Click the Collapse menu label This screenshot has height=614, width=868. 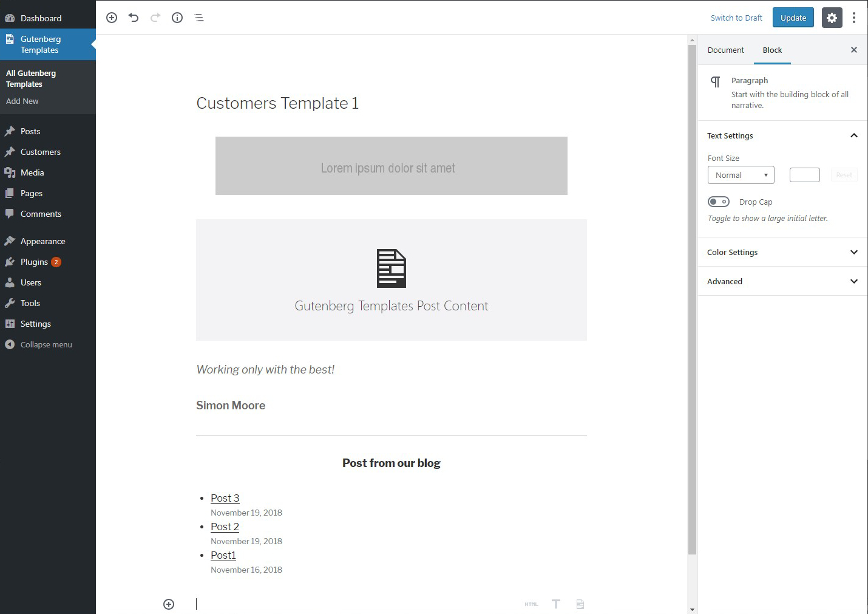[x=46, y=344]
